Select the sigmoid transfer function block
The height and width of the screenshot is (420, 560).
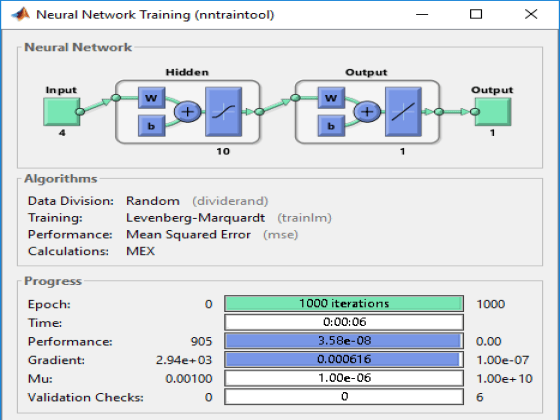[x=224, y=112]
